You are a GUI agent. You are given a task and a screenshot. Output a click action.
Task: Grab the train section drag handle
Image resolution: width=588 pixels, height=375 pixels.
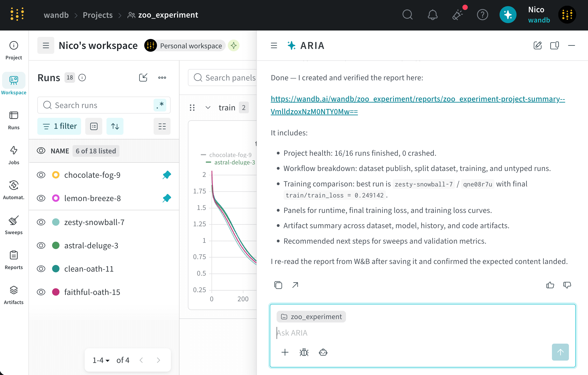click(192, 108)
